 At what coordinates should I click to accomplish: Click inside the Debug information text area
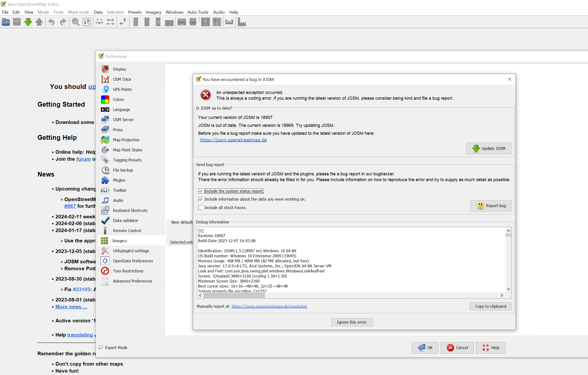point(351,260)
